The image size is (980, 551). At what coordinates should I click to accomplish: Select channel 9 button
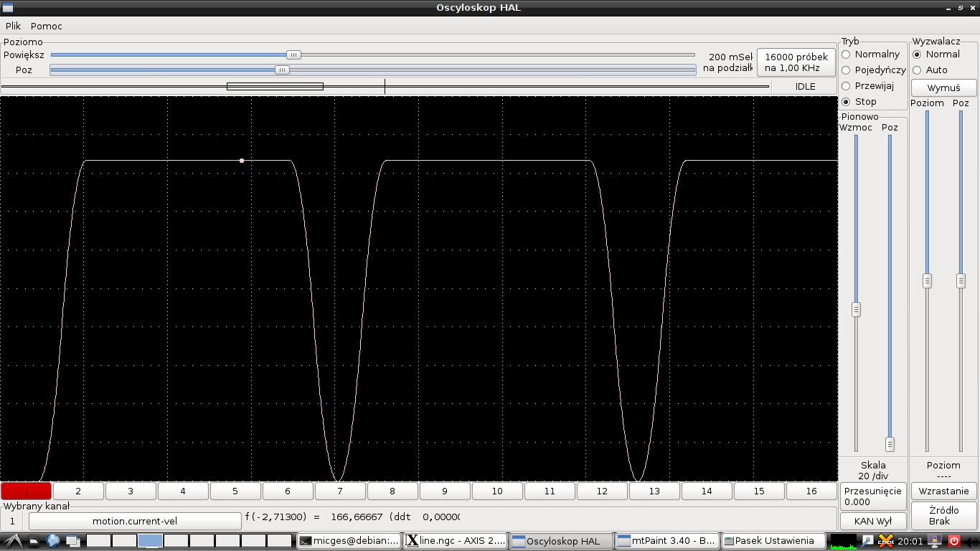click(x=445, y=491)
